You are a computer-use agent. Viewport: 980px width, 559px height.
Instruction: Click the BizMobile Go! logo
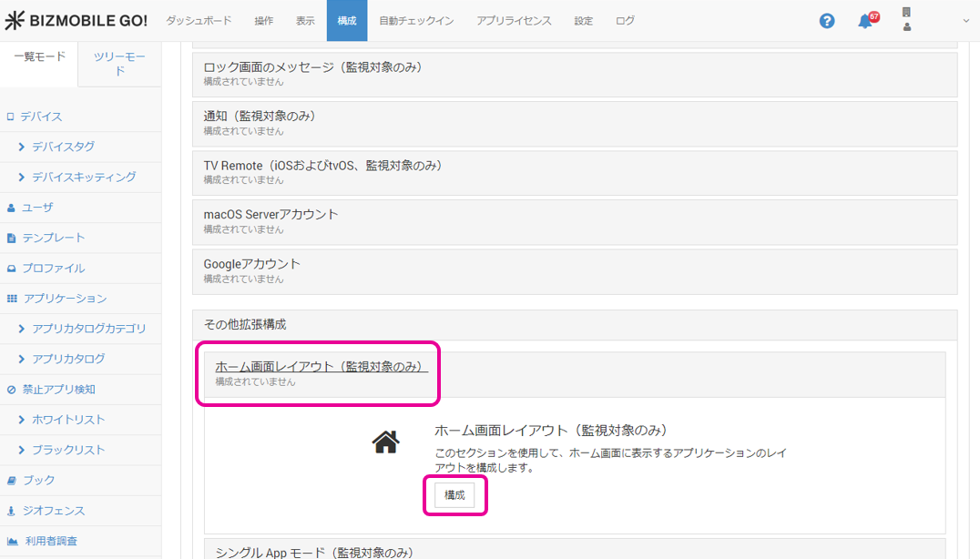tap(77, 21)
